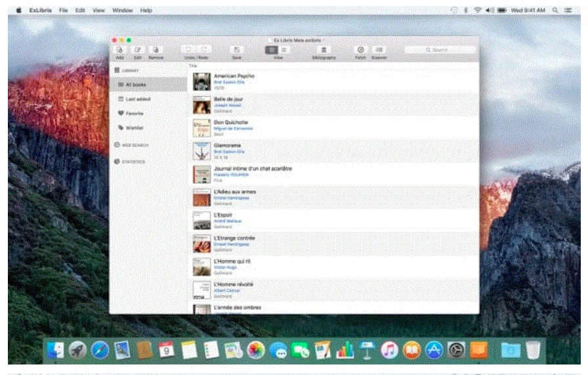Open the Edit menu in the menu bar
Screen dimensions: 588x375
[x=80, y=10]
